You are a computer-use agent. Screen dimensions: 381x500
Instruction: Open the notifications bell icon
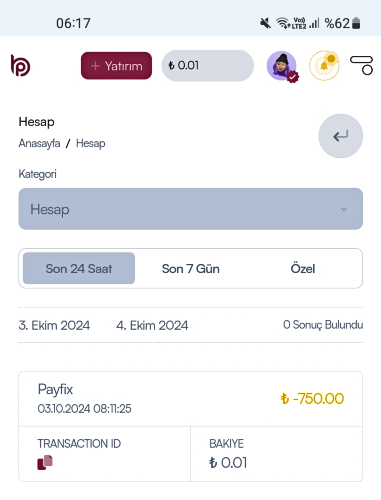tap(324, 65)
